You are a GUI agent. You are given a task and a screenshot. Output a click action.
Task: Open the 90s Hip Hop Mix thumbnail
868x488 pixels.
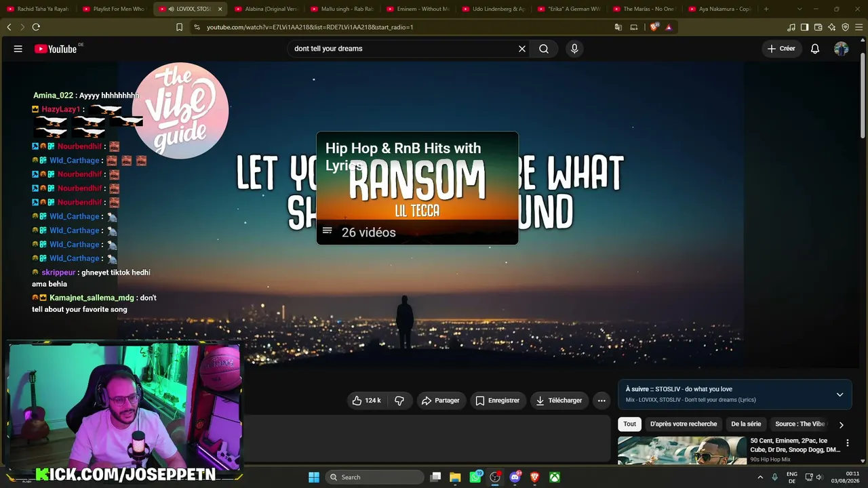682,450
